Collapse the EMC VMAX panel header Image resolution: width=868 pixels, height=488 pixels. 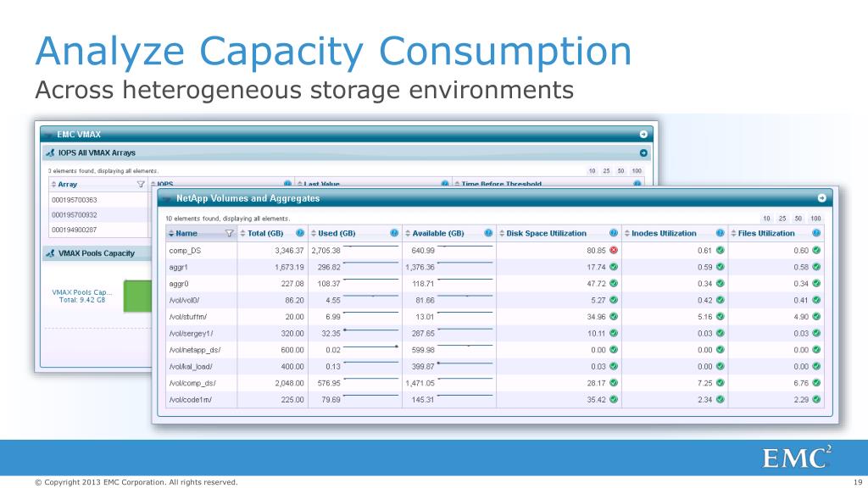[347, 135]
